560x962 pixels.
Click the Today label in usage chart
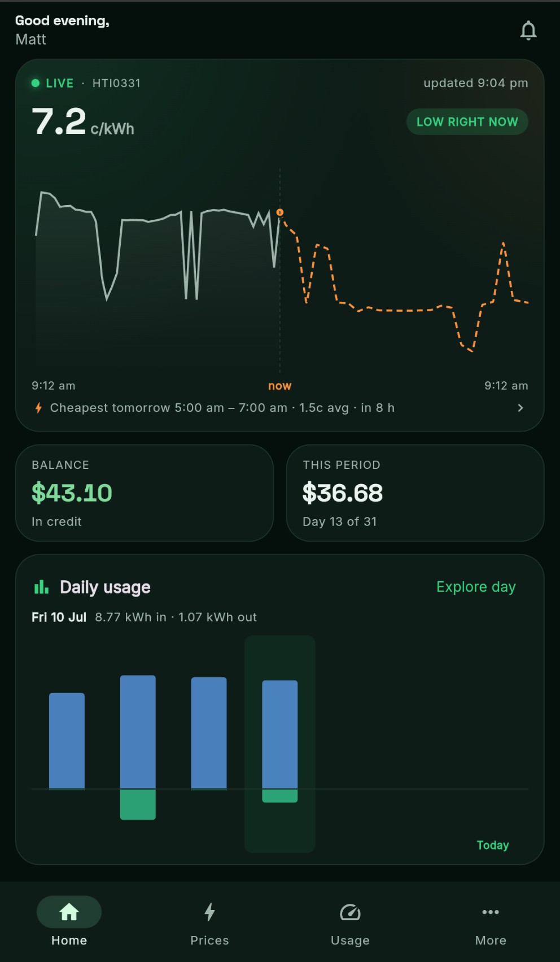(x=493, y=845)
